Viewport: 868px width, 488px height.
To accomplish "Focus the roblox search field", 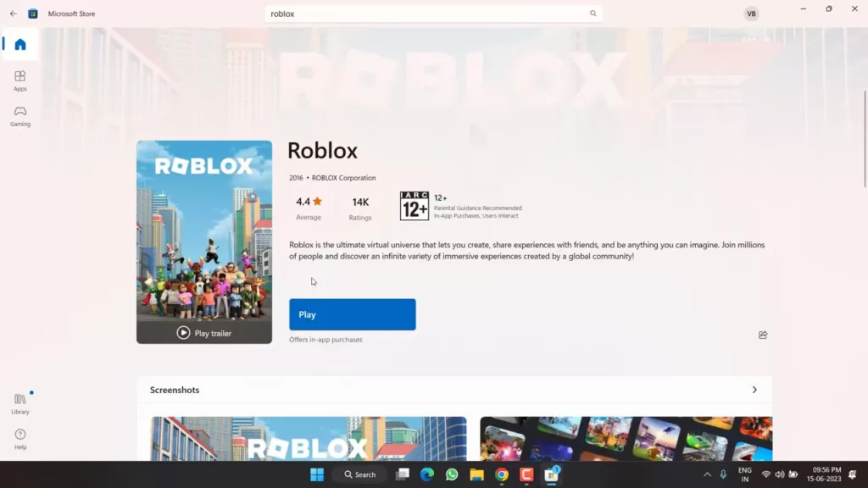I will point(433,14).
